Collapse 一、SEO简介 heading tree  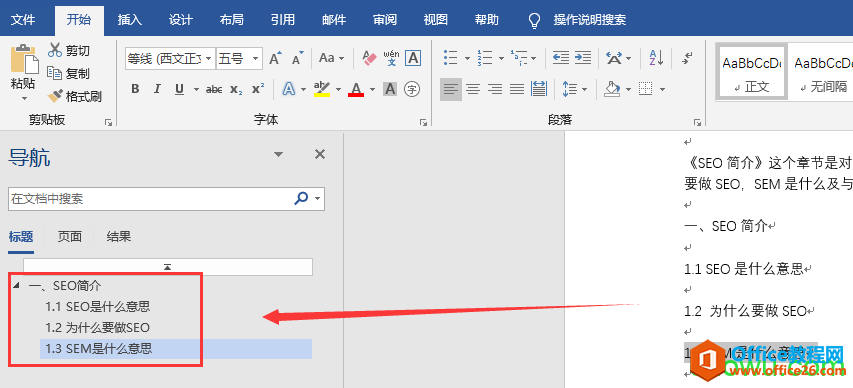(16, 285)
